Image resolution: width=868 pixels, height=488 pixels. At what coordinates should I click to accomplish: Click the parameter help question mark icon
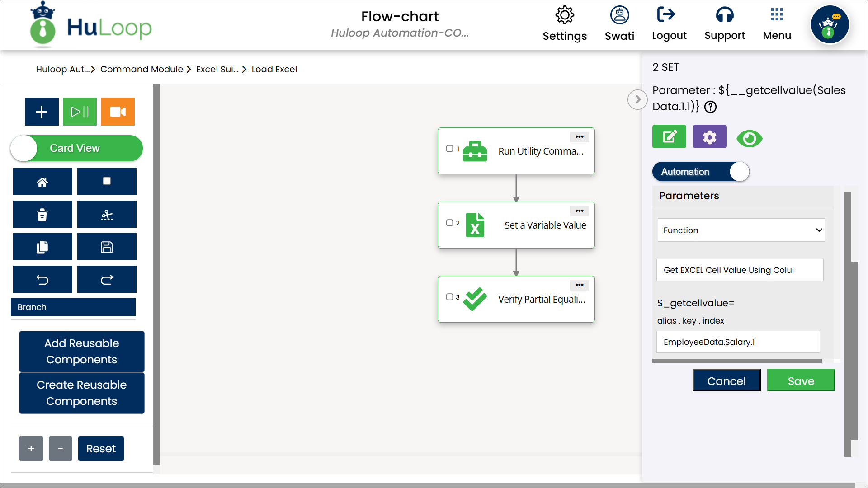tap(711, 107)
